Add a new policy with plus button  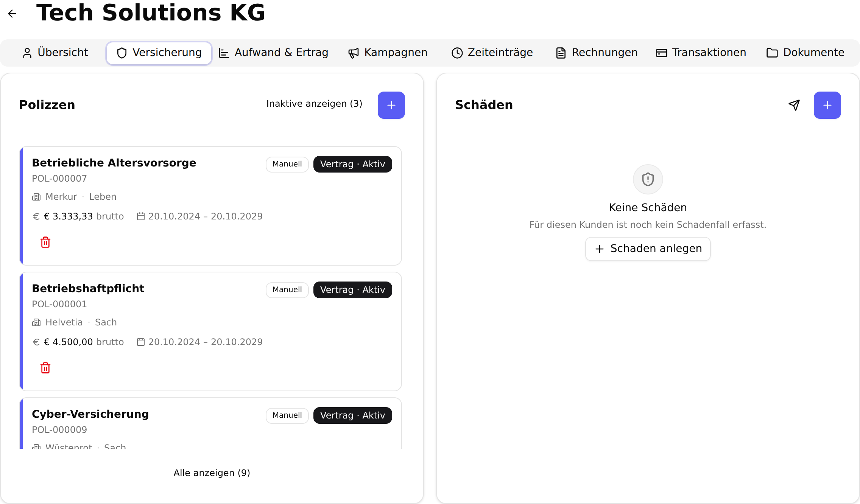click(x=391, y=105)
